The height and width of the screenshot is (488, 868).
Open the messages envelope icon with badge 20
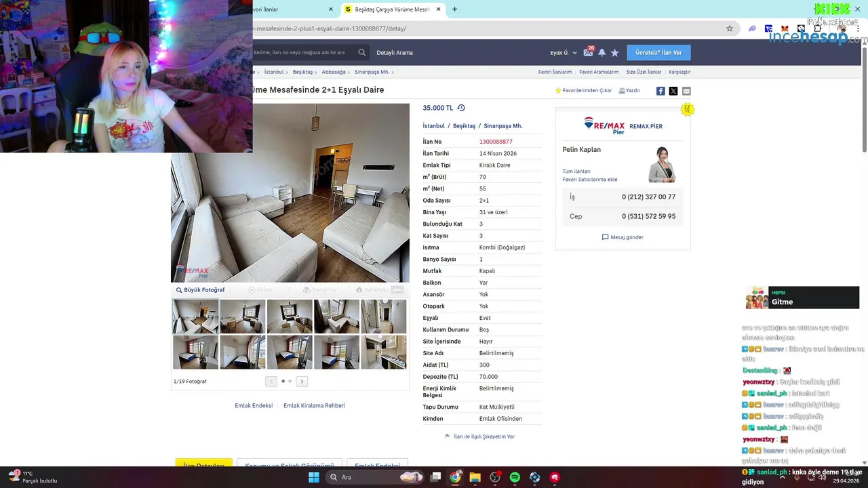click(x=588, y=52)
